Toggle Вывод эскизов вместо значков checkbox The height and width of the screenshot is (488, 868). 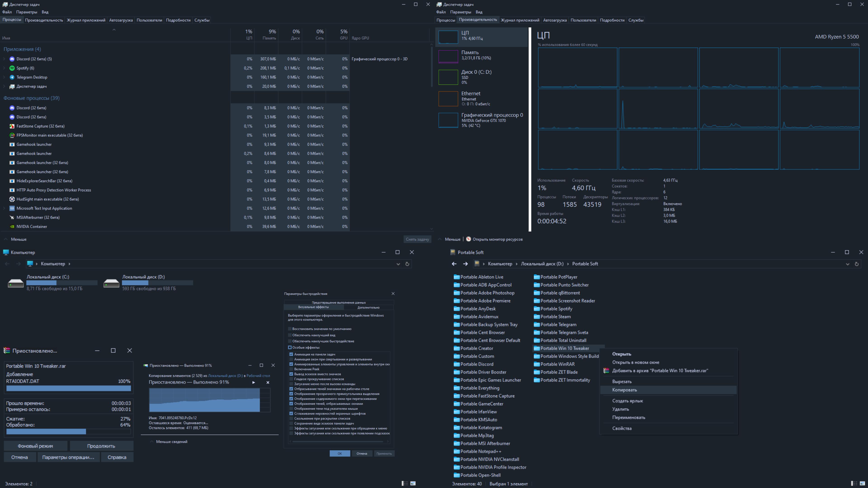tap(291, 374)
